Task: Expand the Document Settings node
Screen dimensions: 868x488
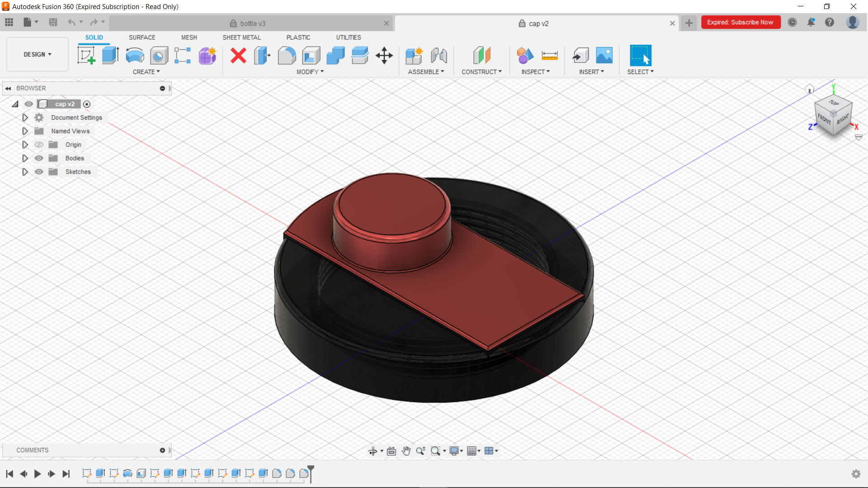Action: (x=25, y=117)
